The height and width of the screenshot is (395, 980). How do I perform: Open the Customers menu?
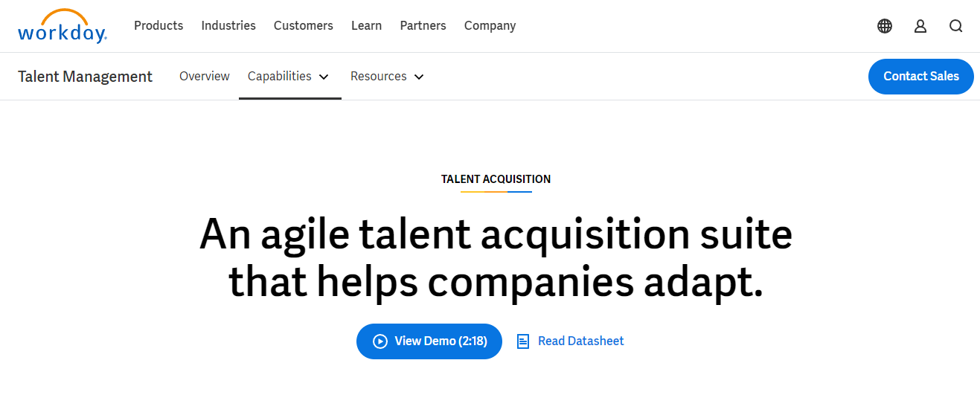[x=304, y=26]
